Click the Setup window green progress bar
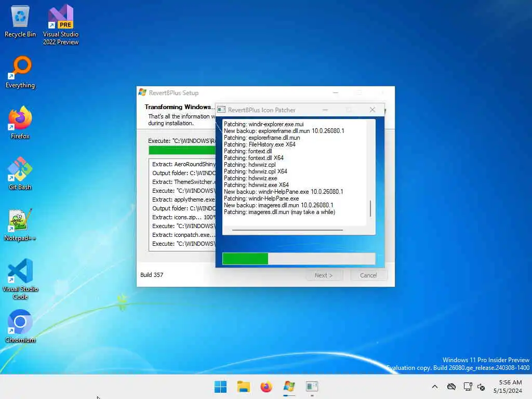 coord(182,150)
